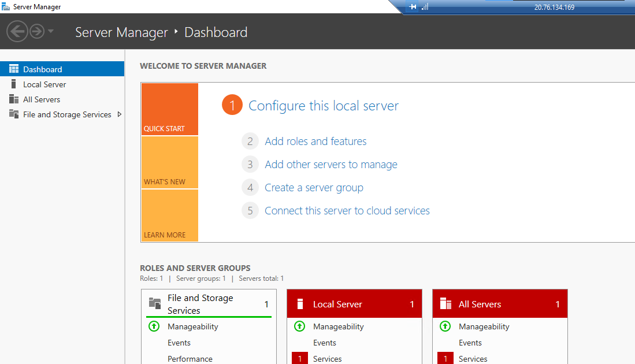The width and height of the screenshot is (635, 364).
Task: Select Dashboard in the sidebar
Action: pos(62,69)
